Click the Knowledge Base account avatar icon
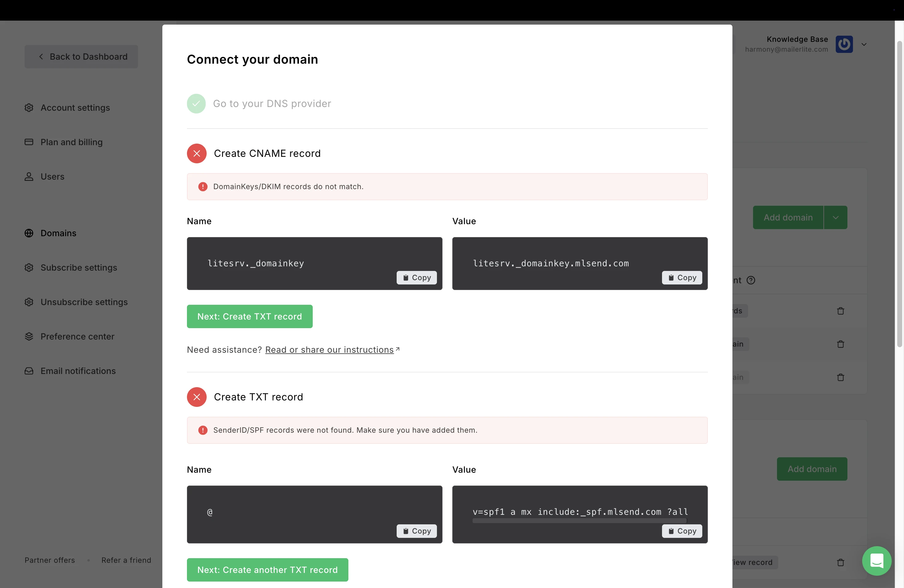Viewport: 904px width, 588px height. (x=844, y=45)
